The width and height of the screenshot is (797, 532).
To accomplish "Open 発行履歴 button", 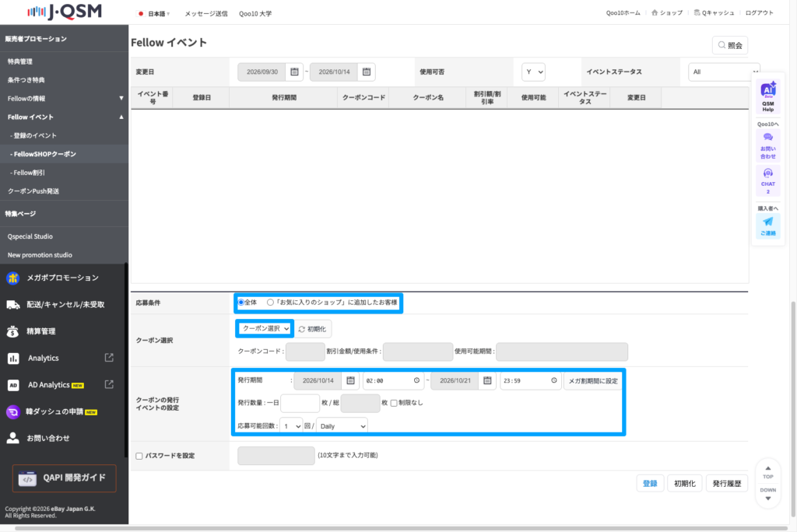I will (727, 483).
